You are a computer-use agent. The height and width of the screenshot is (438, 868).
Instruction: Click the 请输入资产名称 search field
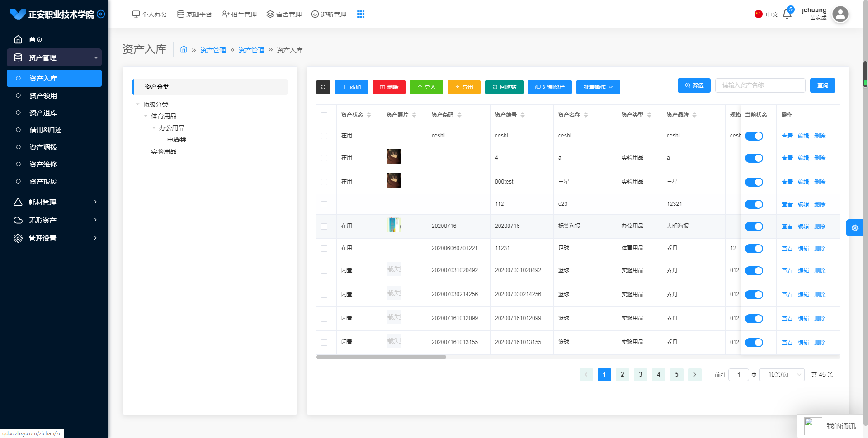coord(760,85)
